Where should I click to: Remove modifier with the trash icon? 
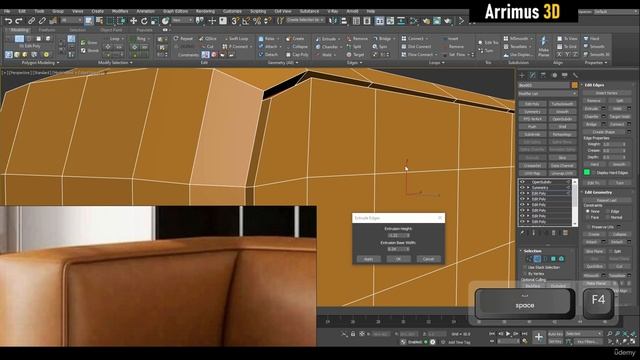554,233
